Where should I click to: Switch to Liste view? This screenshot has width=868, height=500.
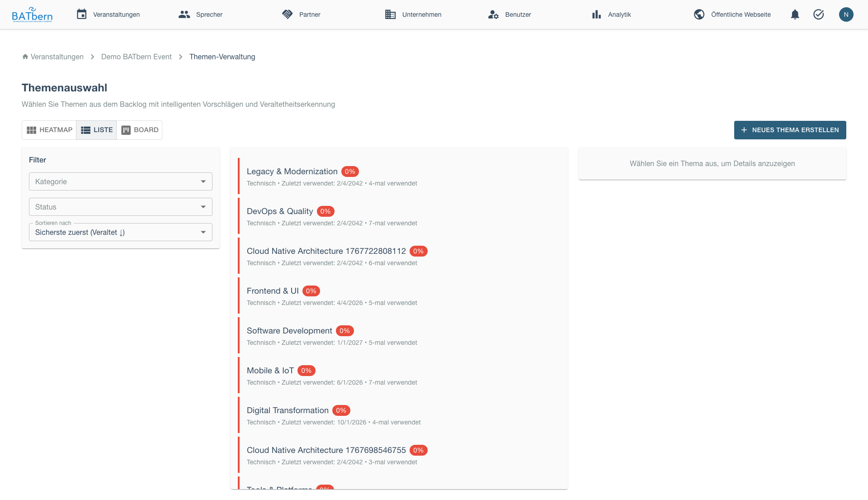click(96, 130)
